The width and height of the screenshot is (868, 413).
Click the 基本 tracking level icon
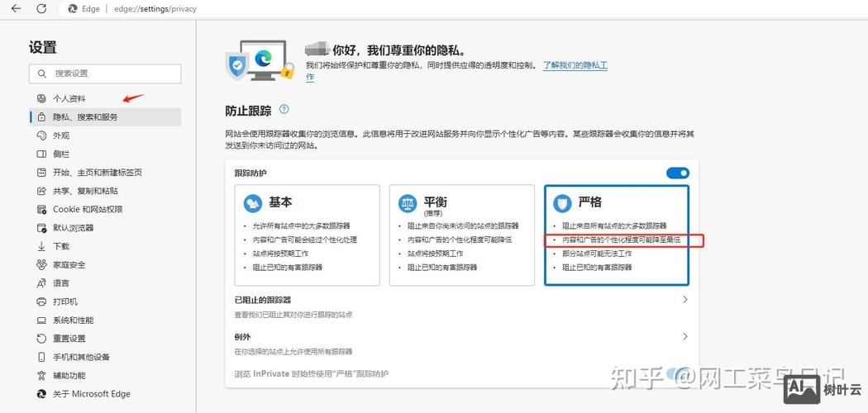click(x=253, y=203)
